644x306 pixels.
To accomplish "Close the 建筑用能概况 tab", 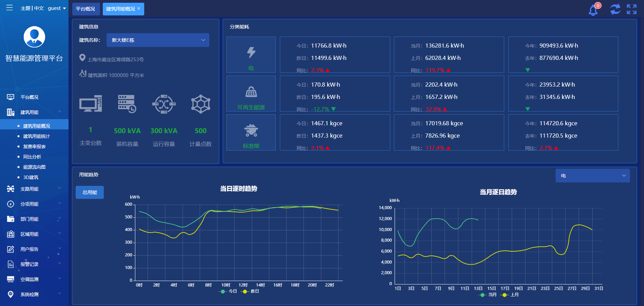I will (x=139, y=9).
